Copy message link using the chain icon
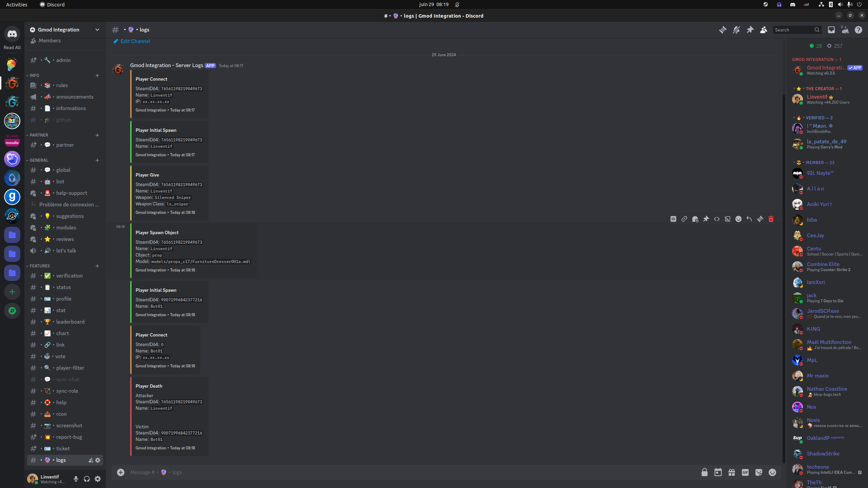The width and height of the screenshot is (868, 488). point(684,219)
